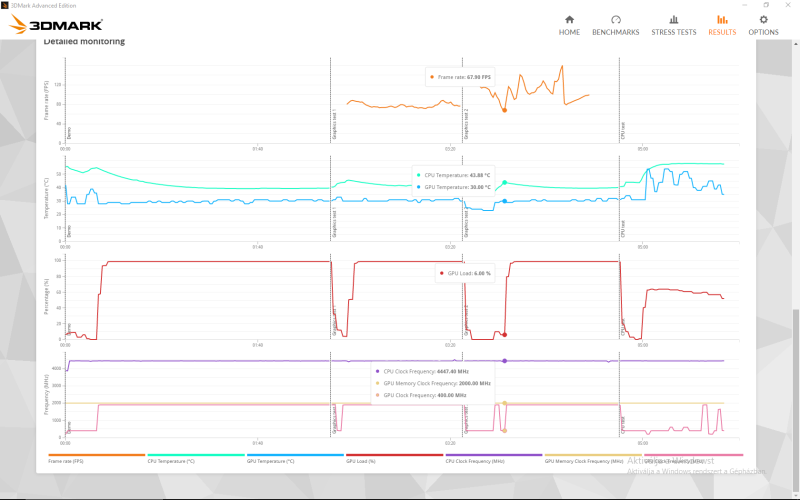Click the orange frame rate data point
The height and width of the screenshot is (500, 800).
point(504,110)
